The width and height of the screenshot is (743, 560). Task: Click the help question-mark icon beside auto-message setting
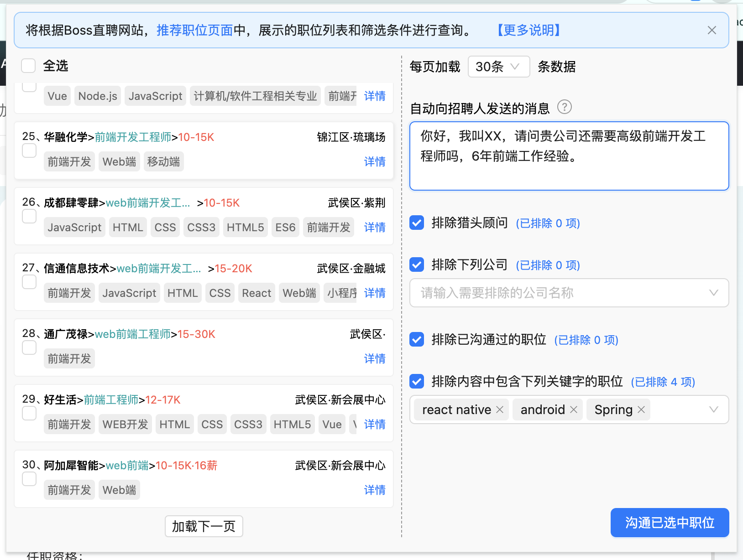565,107
